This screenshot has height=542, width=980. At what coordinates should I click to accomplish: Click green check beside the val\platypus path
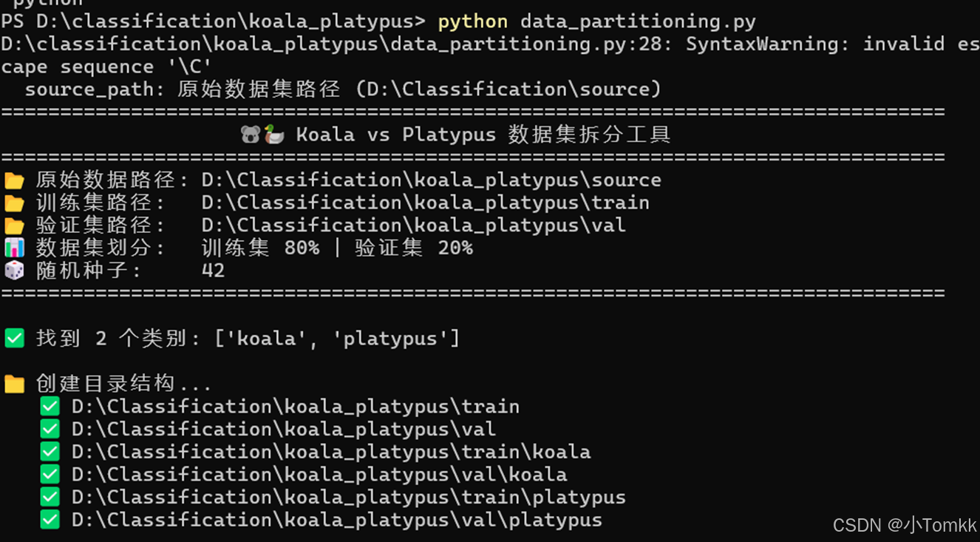50,520
